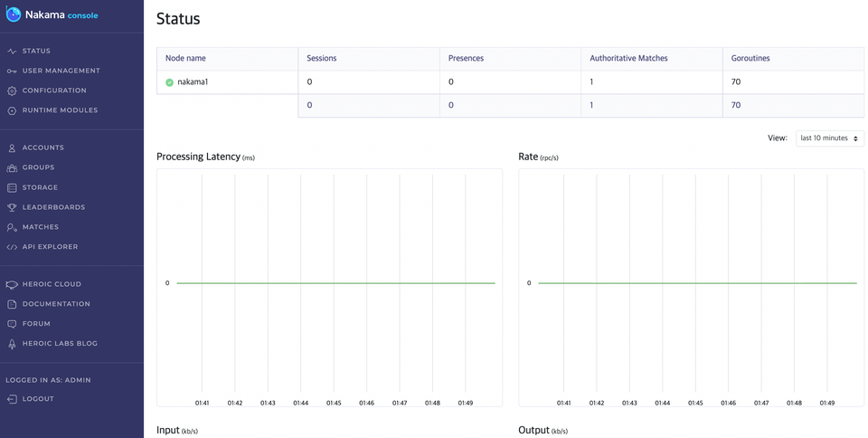The width and height of the screenshot is (868, 438).
Task: Open the Accounts menu item
Action: (42, 148)
